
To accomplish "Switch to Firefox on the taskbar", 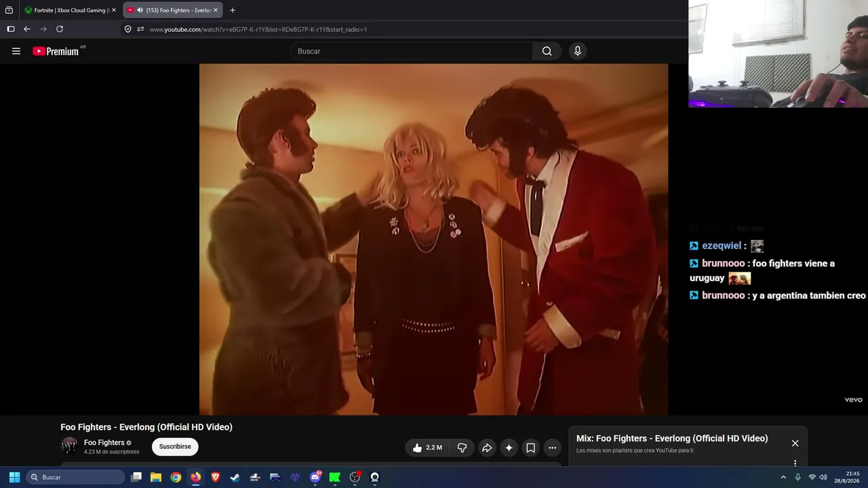I will click(195, 477).
